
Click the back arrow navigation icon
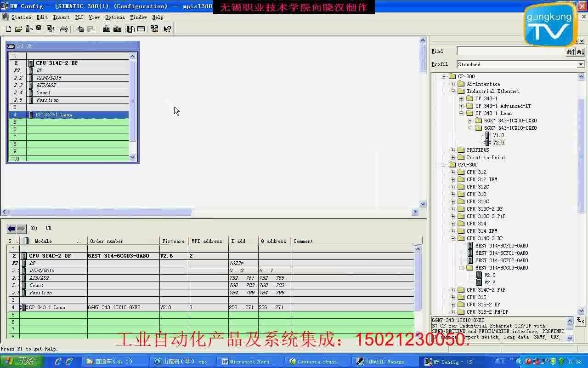11,229
